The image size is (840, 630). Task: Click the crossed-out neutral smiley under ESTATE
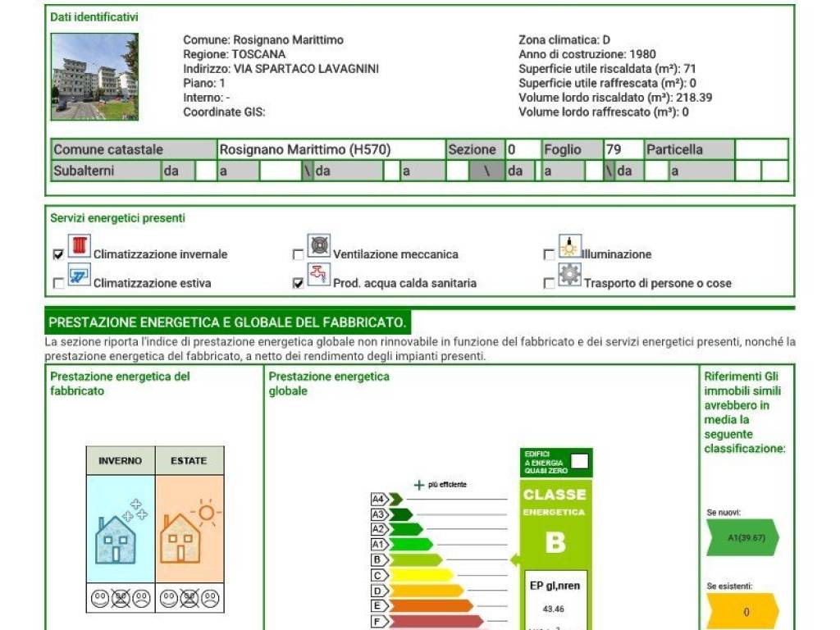click(x=189, y=598)
